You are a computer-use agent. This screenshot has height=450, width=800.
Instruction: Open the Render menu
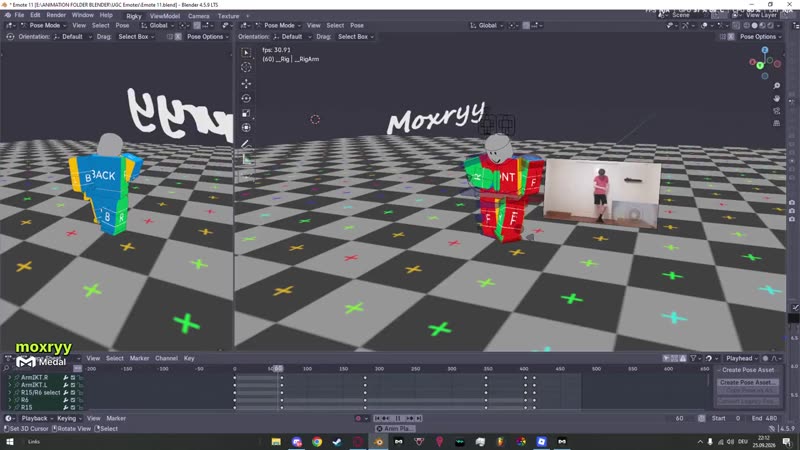point(56,15)
